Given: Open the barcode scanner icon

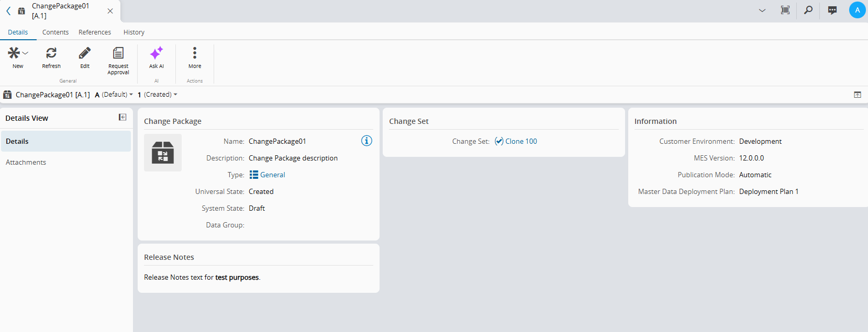Looking at the screenshot, I should click(x=785, y=10).
